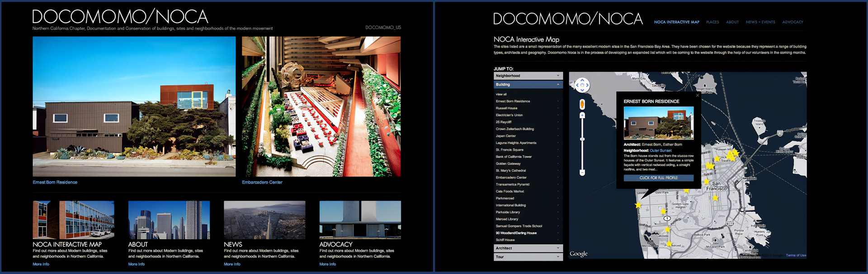This screenshot has height=274, width=868.
Task: Click the star marker under the popup pointer
Action: click(x=638, y=205)
